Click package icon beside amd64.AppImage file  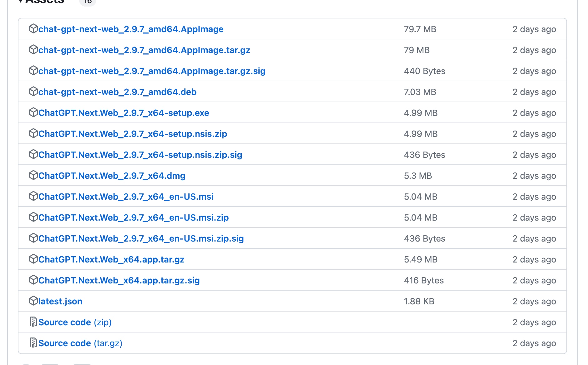(33, 28)
